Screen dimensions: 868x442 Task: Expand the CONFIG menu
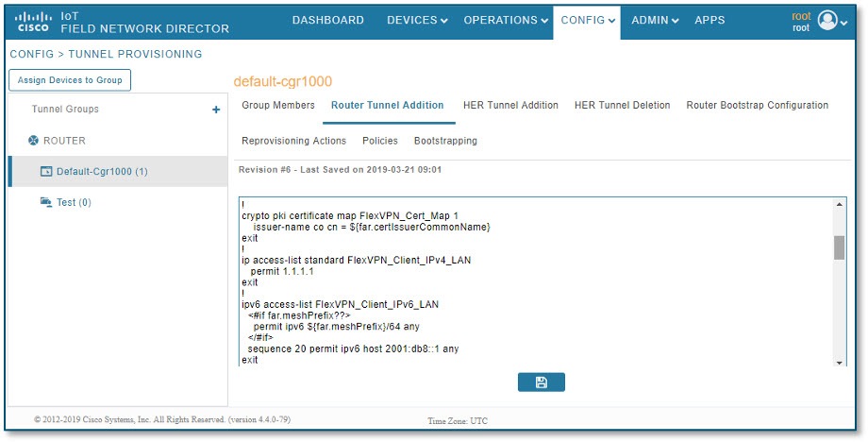click(x=588, y=20)
